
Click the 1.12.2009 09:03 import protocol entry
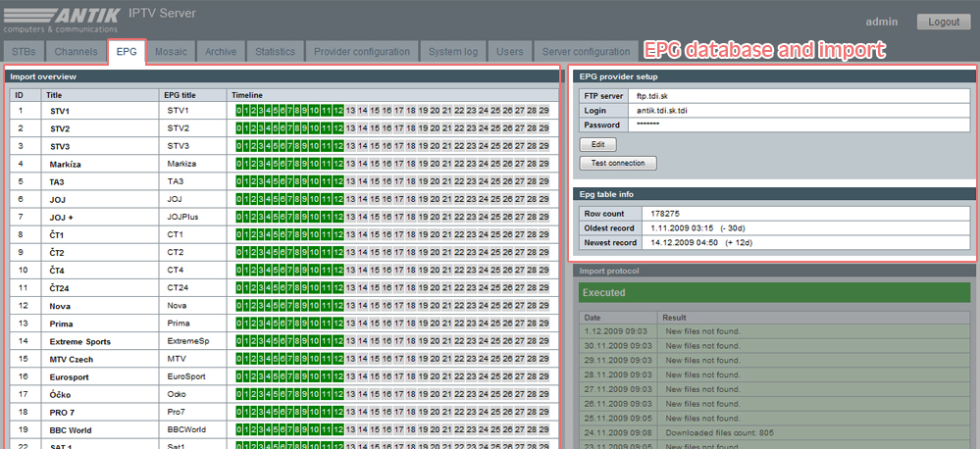(x=774, y=331)
